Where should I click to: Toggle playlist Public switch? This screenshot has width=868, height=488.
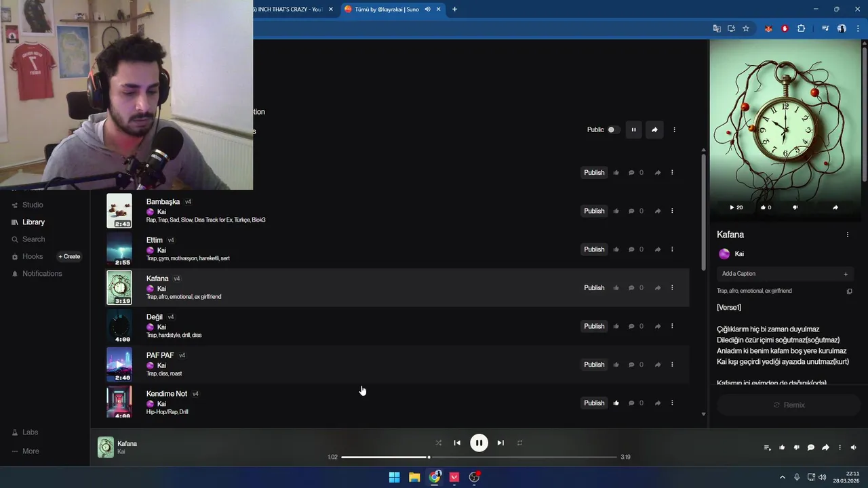[x=613, y=129]
